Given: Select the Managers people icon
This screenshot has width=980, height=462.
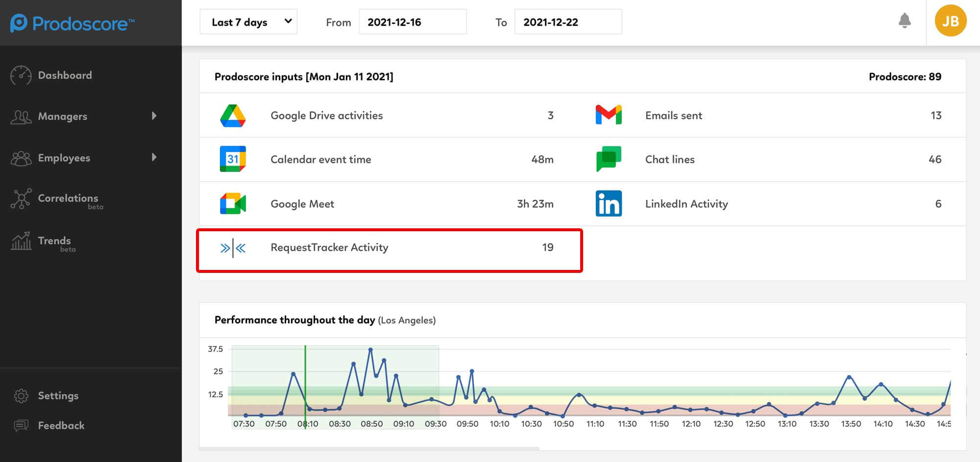Looking at the screenshot, I should 21,117.
